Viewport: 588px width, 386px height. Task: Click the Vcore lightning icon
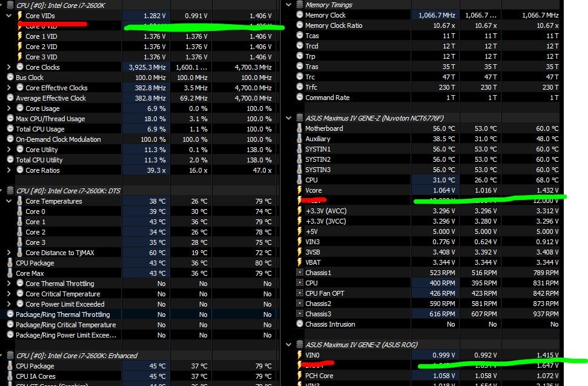tap(300, 190)
